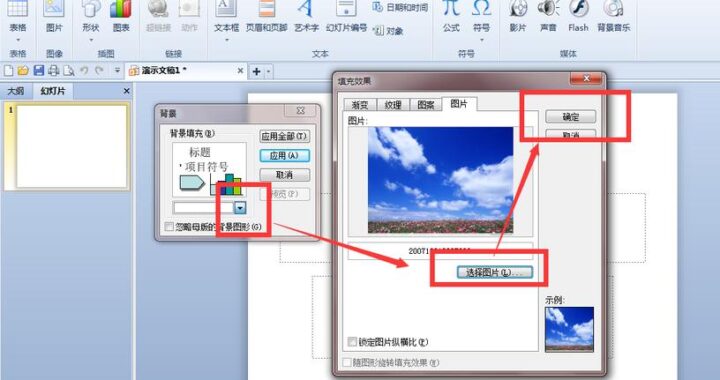Click the print icon in quick toolbar
Image resolution: width=720 pixels, height=380 pixels.
point(54,71)
